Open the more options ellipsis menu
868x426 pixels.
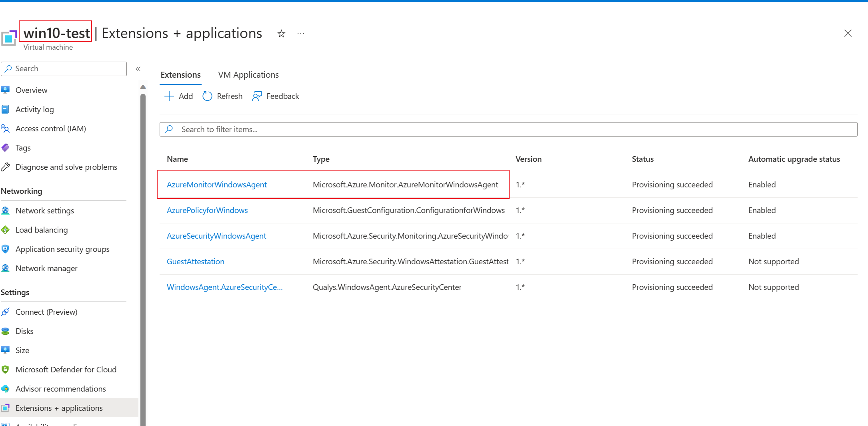pos(301,34)
